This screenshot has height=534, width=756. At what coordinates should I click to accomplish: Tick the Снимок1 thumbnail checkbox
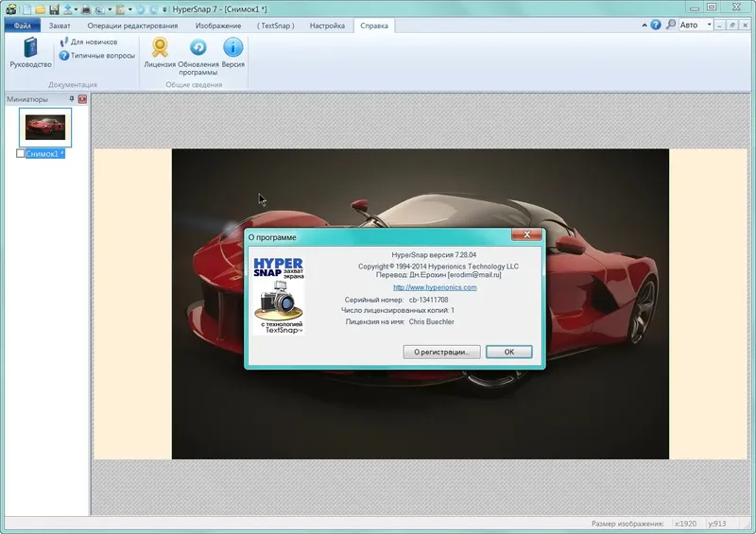pos(21,153)
